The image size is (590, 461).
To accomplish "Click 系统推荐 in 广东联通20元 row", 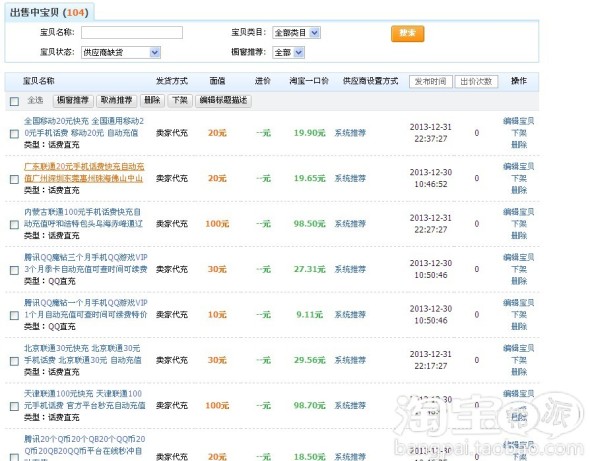I will pyautogui.click(x=350, y=178).
